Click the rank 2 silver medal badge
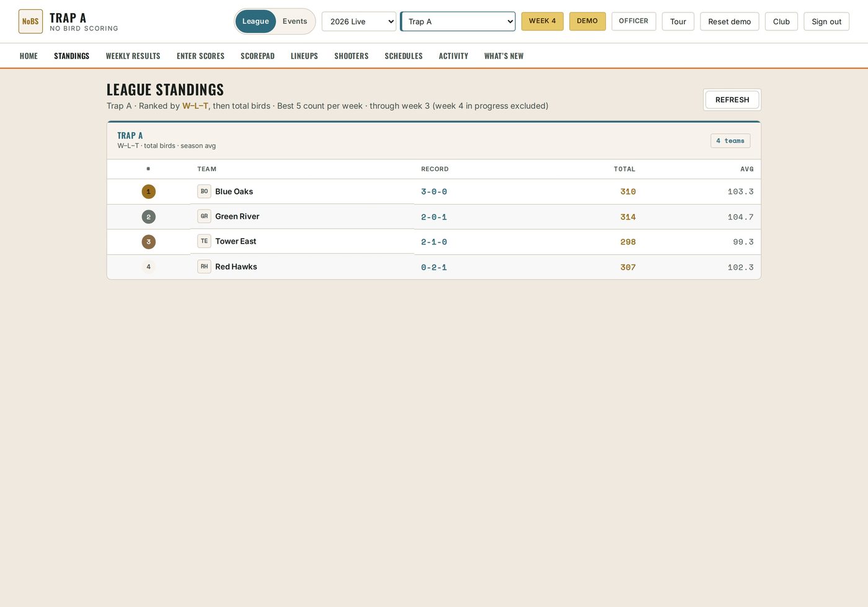The height and width of the screenshot is (607, 868). tap(148, 217)
